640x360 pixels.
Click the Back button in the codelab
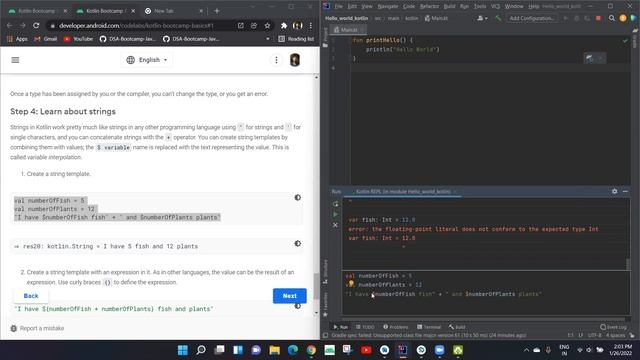pyautogui.click(x=31, y=296)
